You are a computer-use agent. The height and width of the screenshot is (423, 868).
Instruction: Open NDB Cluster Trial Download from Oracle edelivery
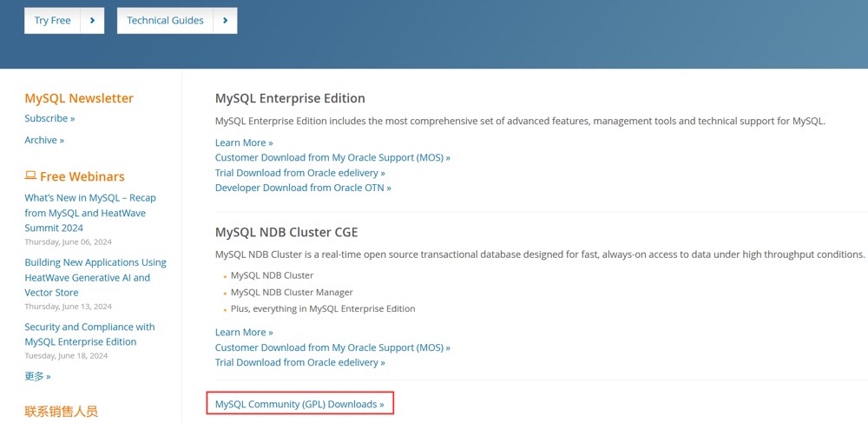click(300, 363)
